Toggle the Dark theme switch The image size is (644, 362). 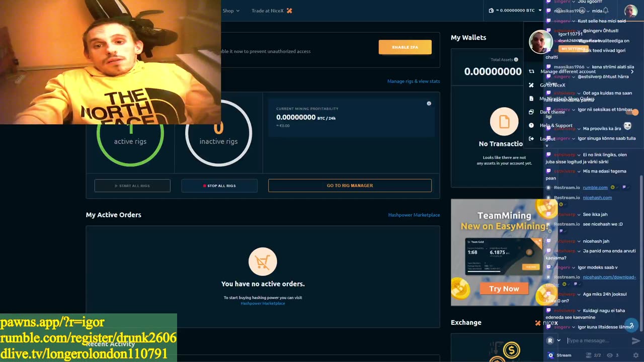coord(631,112)
